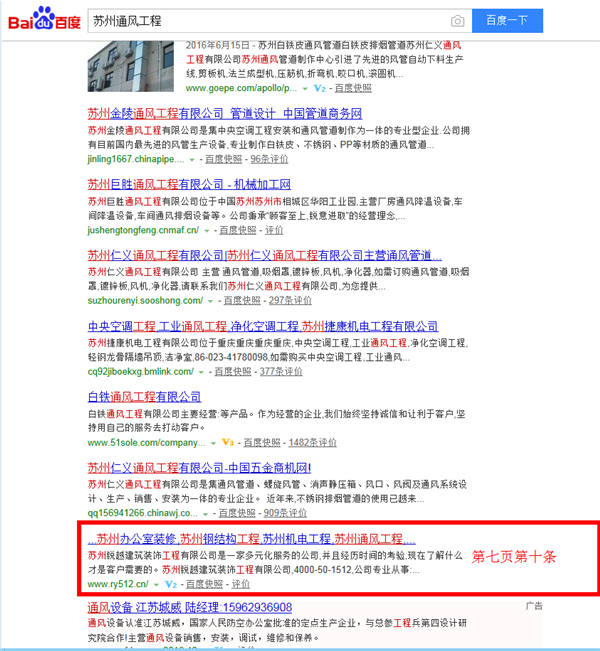Click V2 badge next to goepe.com URL
Viewport: 600px width, 651px height.
(x=320, y=88)
